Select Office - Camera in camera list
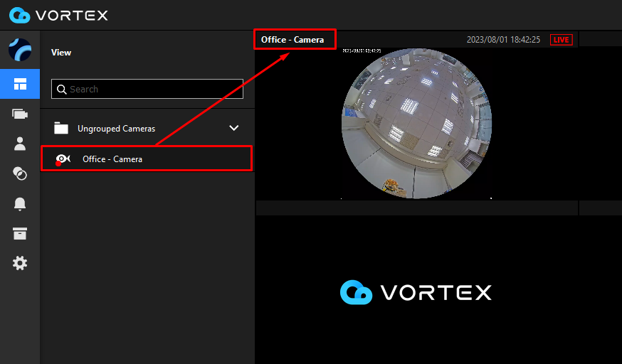Image resolution: width=622 pixels, height=364 pixels. (x=112, y=159)
